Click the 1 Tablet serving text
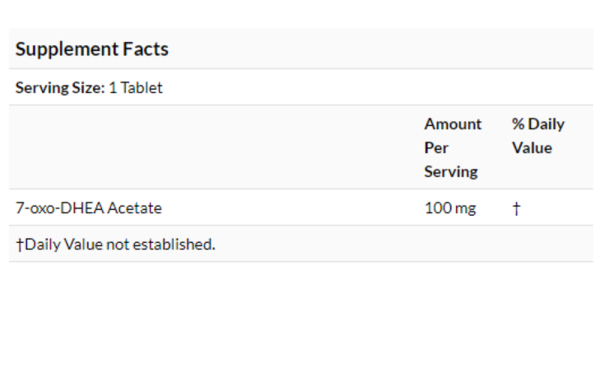 [136, 88]
